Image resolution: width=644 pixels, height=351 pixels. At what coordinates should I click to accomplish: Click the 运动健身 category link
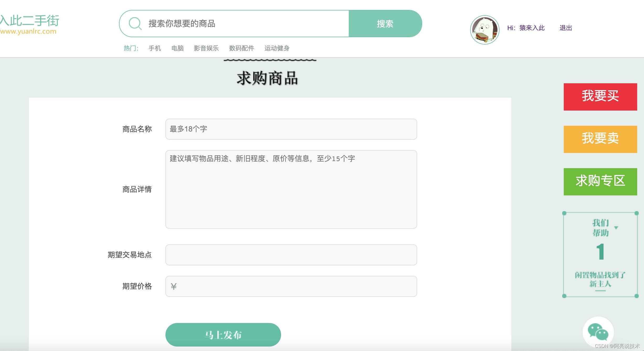(277, 48)
